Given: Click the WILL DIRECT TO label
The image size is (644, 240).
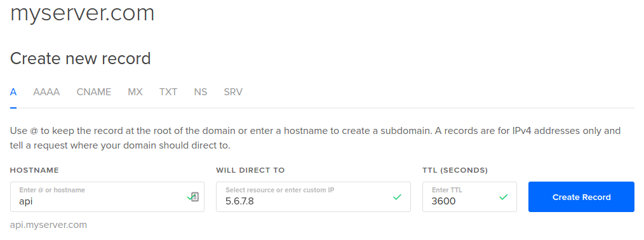Looking at the screenshot, I should coord(250,170).
